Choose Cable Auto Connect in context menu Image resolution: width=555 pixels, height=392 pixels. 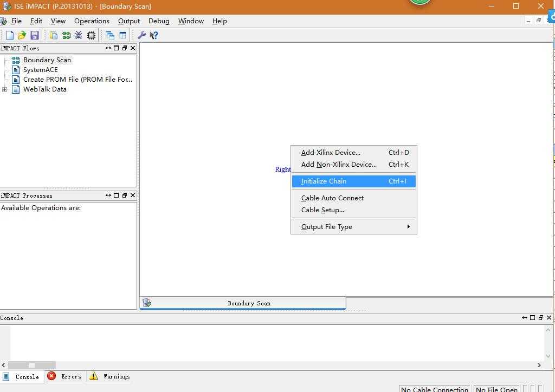click(x=353, y=198)
